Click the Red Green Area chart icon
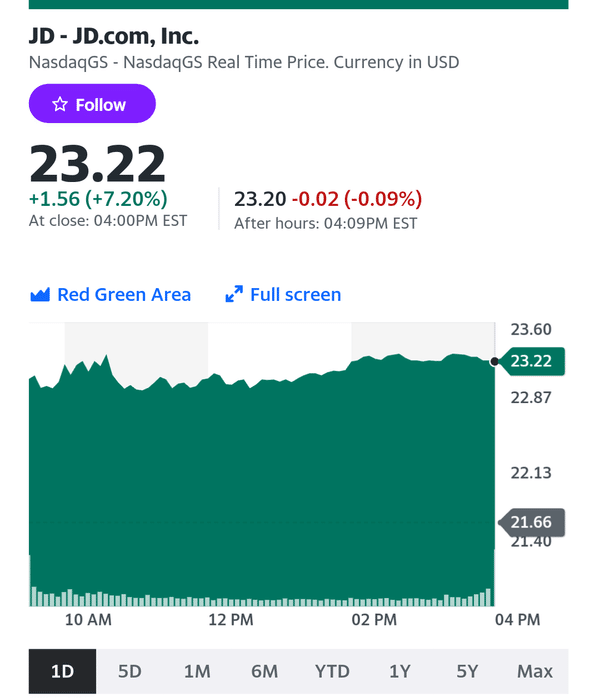This screenshot has height=699, width=600. [x=40, y=295]
